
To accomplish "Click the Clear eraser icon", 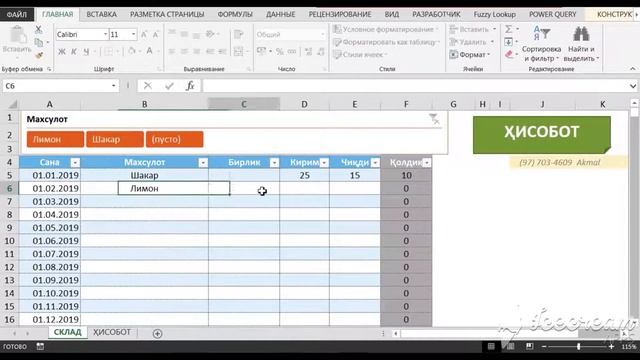I will (x=509, y=55).
